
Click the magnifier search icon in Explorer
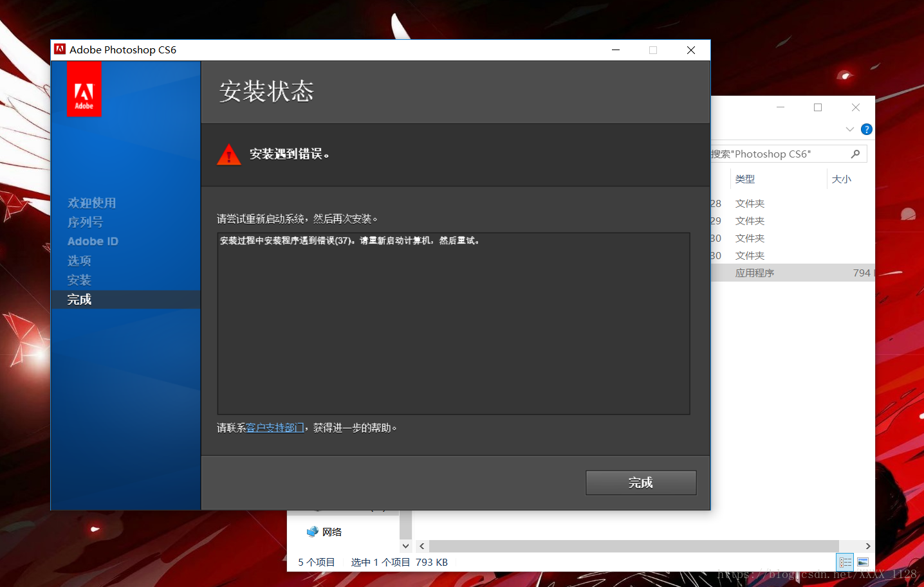pos(855,154)
